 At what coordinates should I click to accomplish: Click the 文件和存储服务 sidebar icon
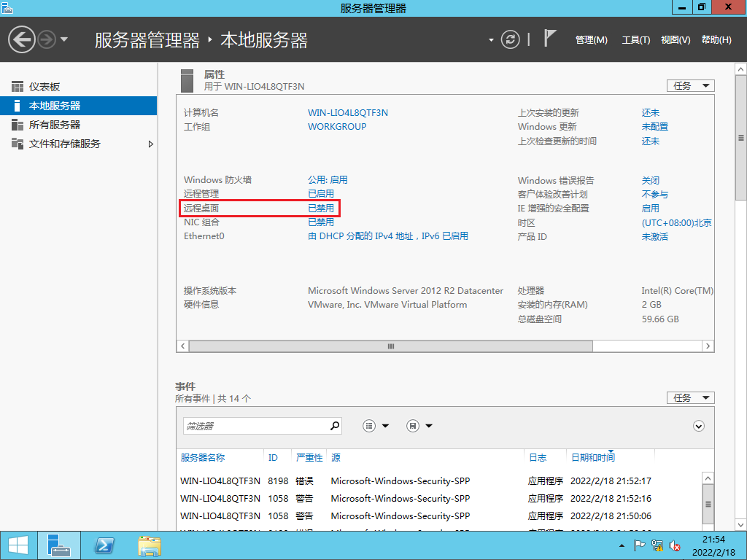18,144
